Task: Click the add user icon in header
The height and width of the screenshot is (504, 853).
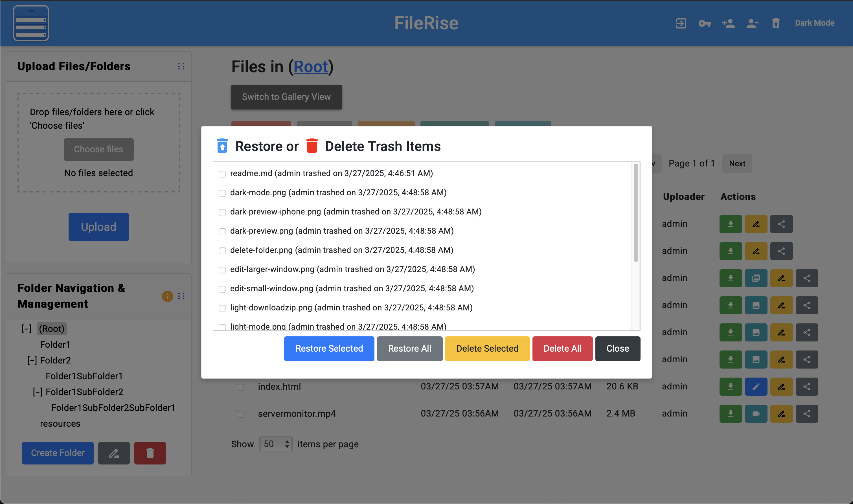Action: [x=728, y=23]
